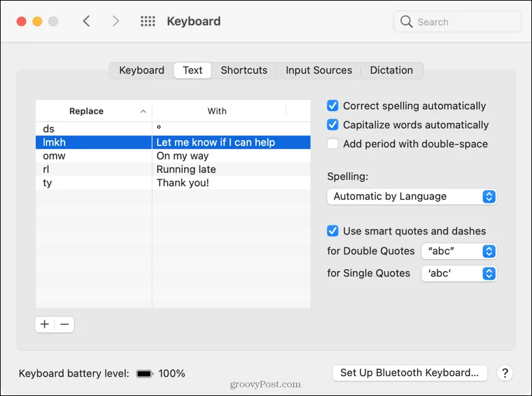Viewport: 532px width, 396px height.
Task: Click Set Up Bluetooth Keyboard button
Action: click(410, 373)
